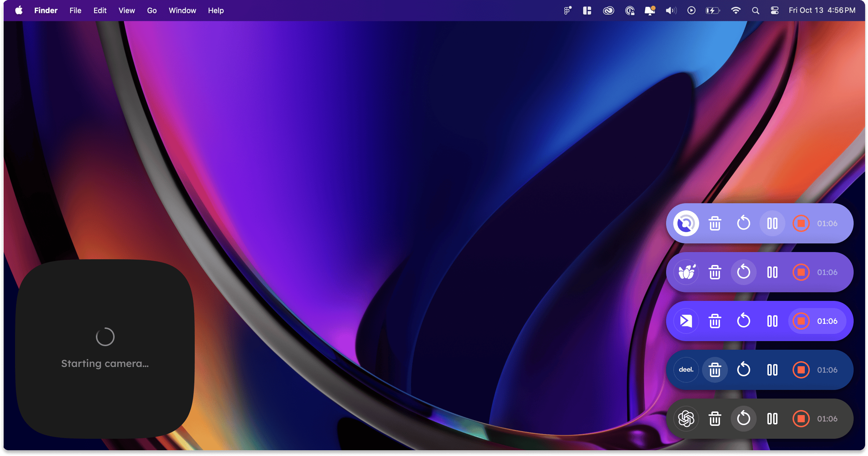
Task: Click the window tiling menu bar icon
Action: (587, 10)
